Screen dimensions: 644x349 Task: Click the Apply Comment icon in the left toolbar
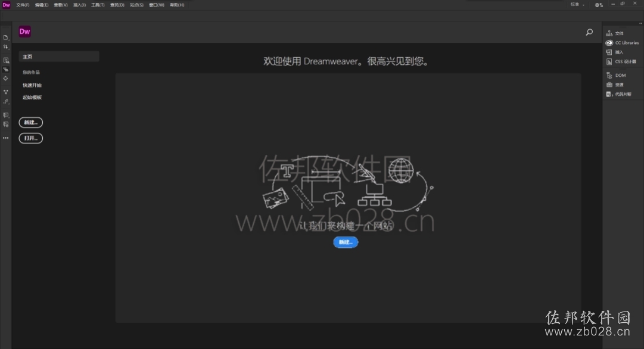point(6,115)
